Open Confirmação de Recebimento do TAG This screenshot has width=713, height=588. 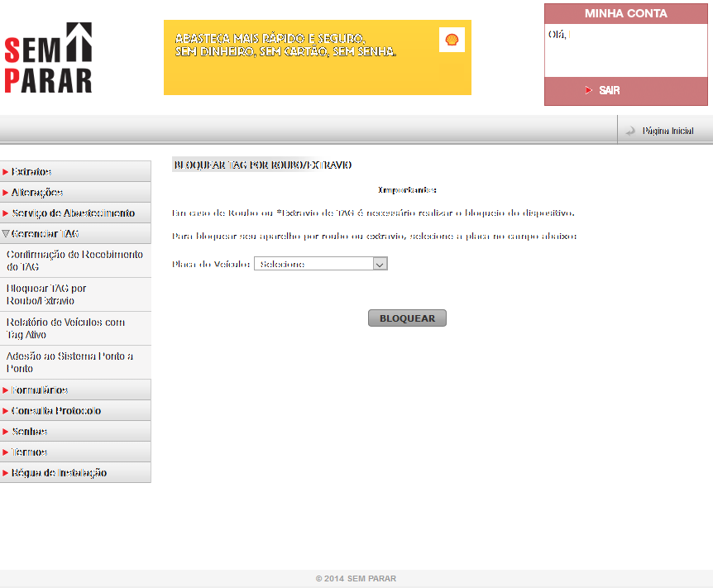pyautogui.click(x=75, y=261)
